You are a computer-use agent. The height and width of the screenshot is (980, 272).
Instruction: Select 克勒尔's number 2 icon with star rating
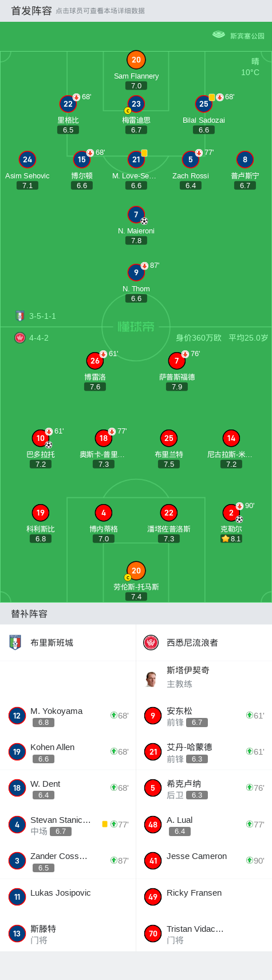[x=231, y=513]
